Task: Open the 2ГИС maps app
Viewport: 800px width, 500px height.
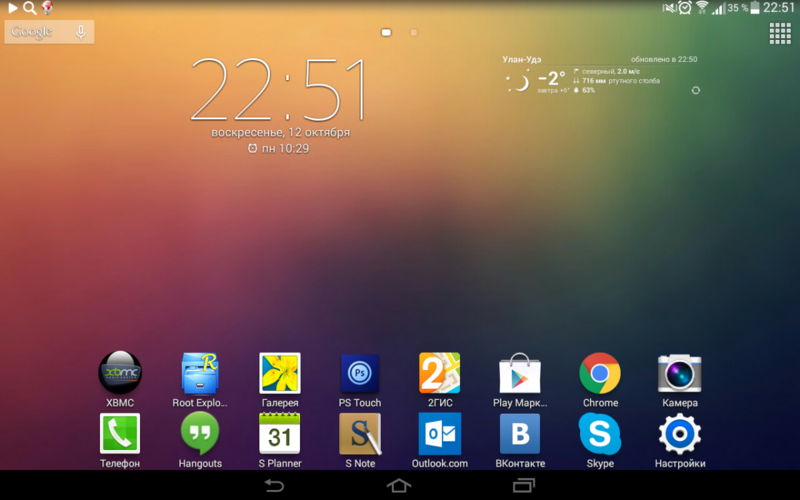Action: tap(439, 373)
